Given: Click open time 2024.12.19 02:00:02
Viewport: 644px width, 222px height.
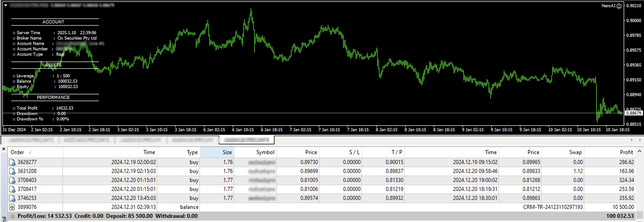Looking at the screenshot, I should [x=134, y=162].
